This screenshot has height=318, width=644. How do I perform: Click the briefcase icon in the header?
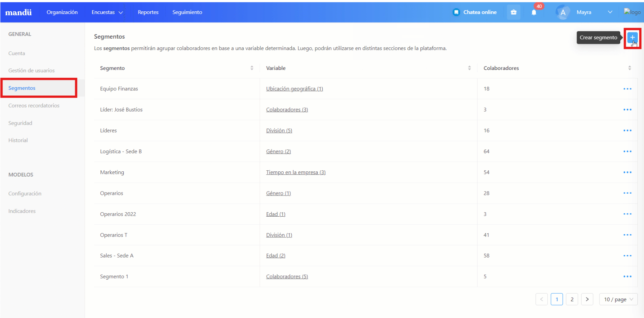[514, 12]
